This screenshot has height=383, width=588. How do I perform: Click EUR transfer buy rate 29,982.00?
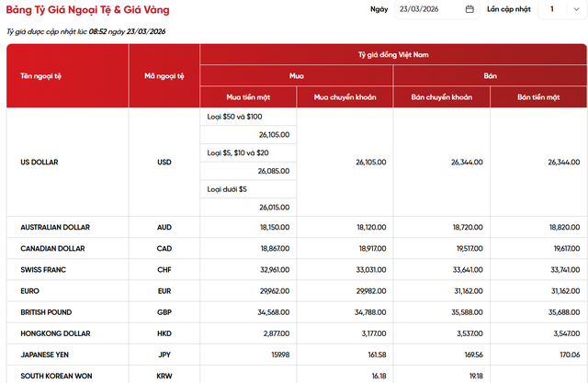(371, 291)
